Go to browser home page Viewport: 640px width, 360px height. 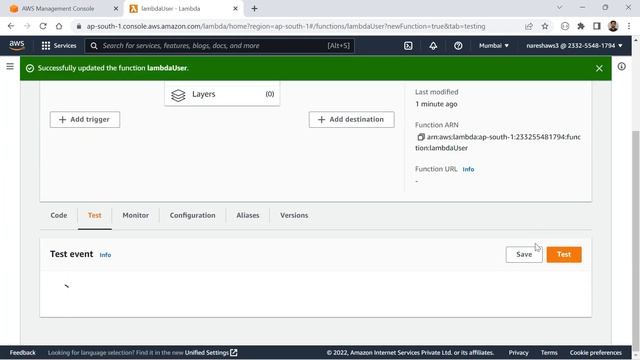click(59, 26)
